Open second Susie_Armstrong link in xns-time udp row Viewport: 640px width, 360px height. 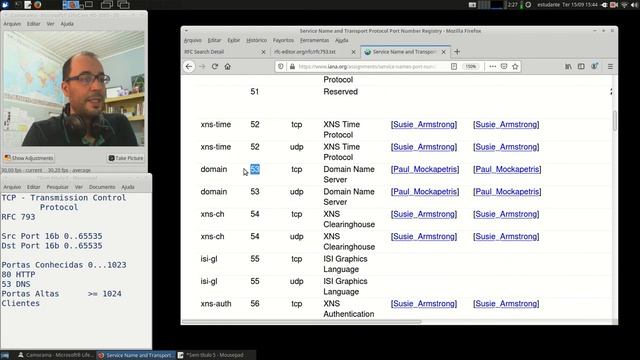tap(506, 147)
